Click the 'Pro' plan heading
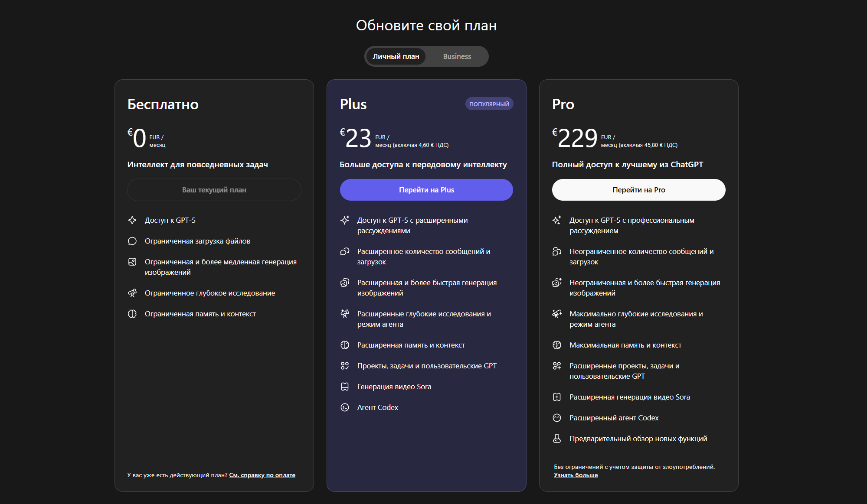 (x=563, y=104)
